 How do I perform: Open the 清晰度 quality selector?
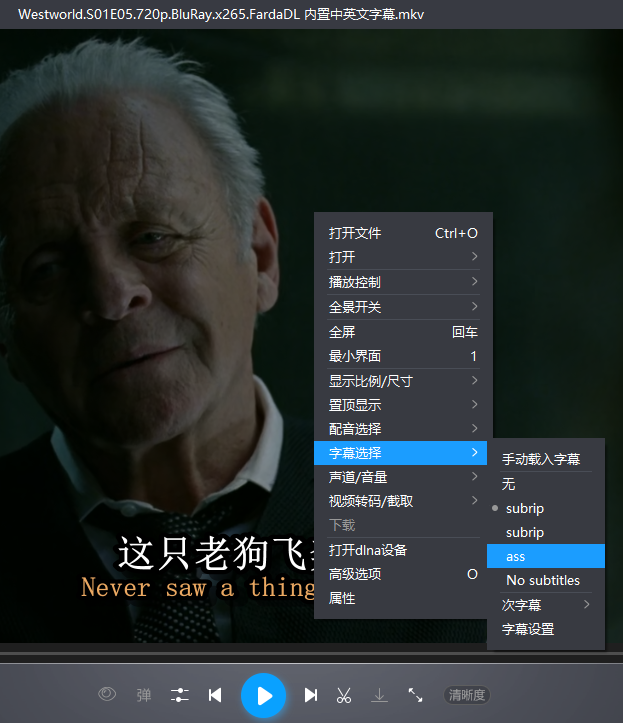pos(467,695)
